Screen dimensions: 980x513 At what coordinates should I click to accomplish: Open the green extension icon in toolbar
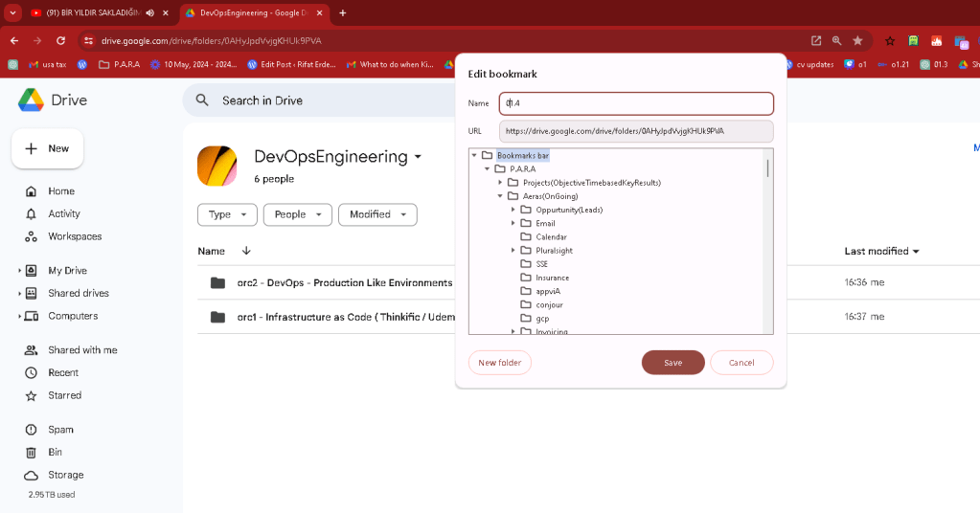coord(913,40)
